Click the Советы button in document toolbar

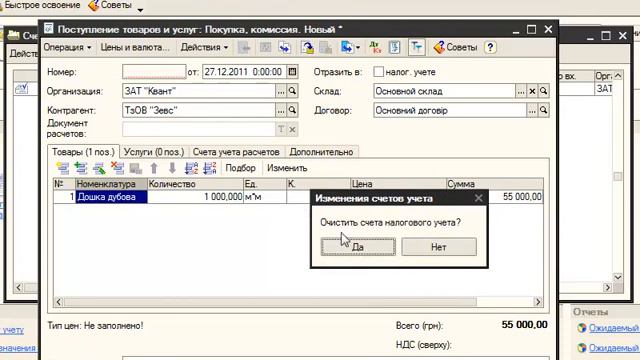pos(456,47)
